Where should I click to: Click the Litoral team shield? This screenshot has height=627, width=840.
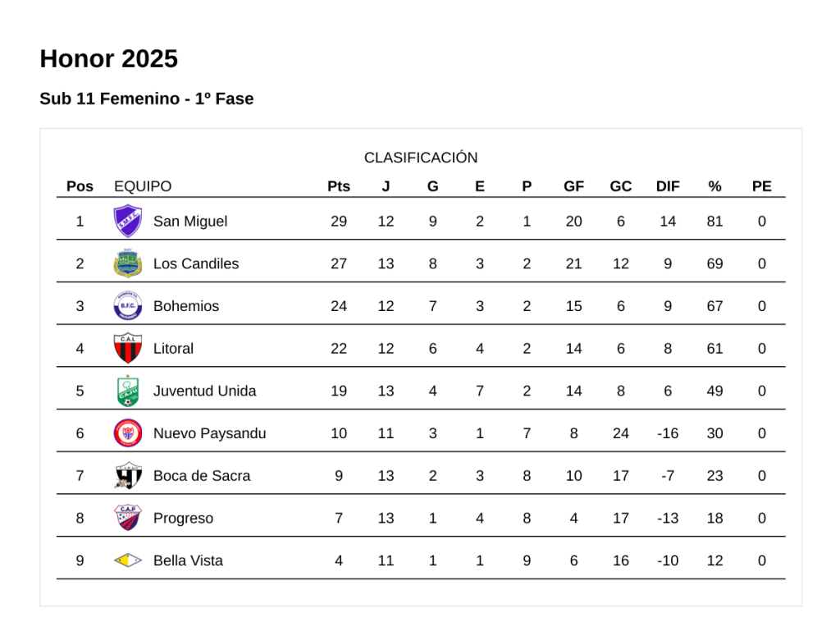point(127,348)
